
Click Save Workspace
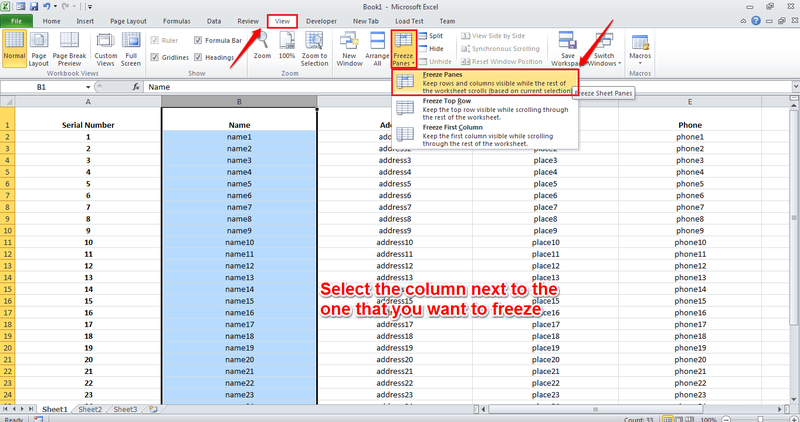(x=567, y=48)
